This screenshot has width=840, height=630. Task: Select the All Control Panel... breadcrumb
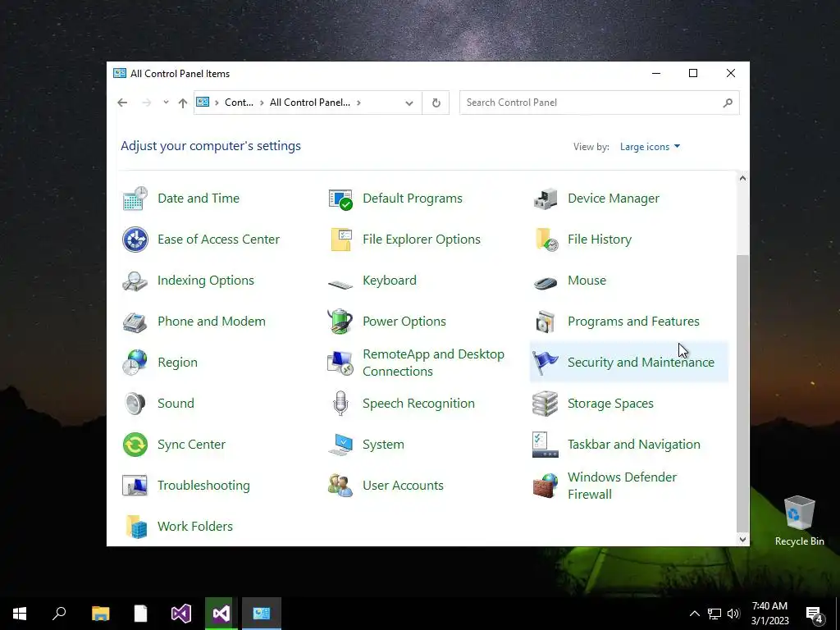(309, 103)
